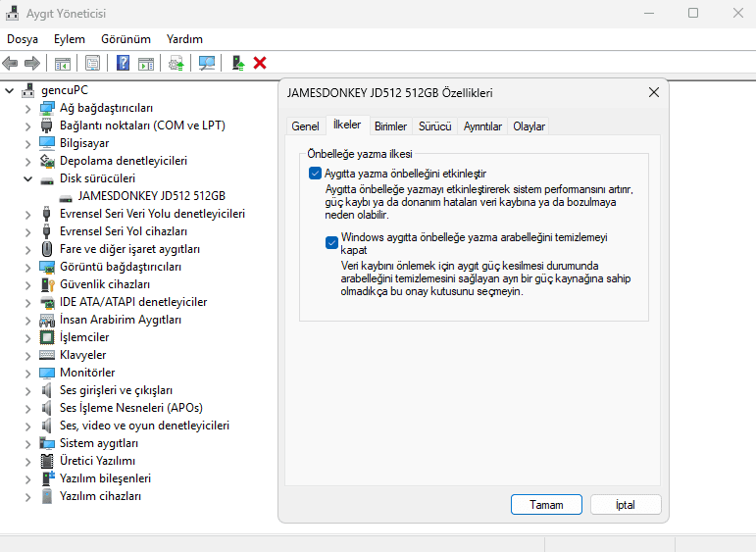Expand the Ağ bağdaştırıcıları node
The height and width of the screenshot is (552, 756).
28,109
